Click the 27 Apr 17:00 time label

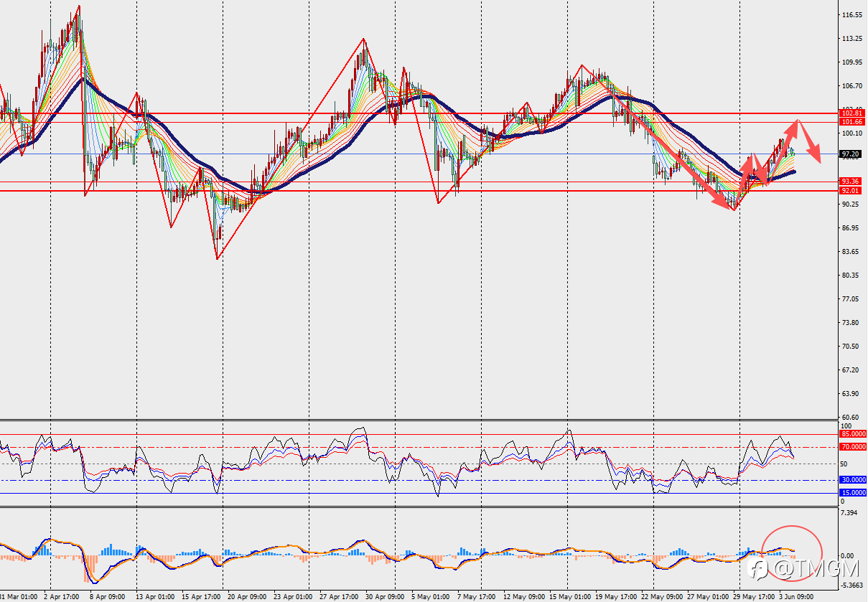339,597
